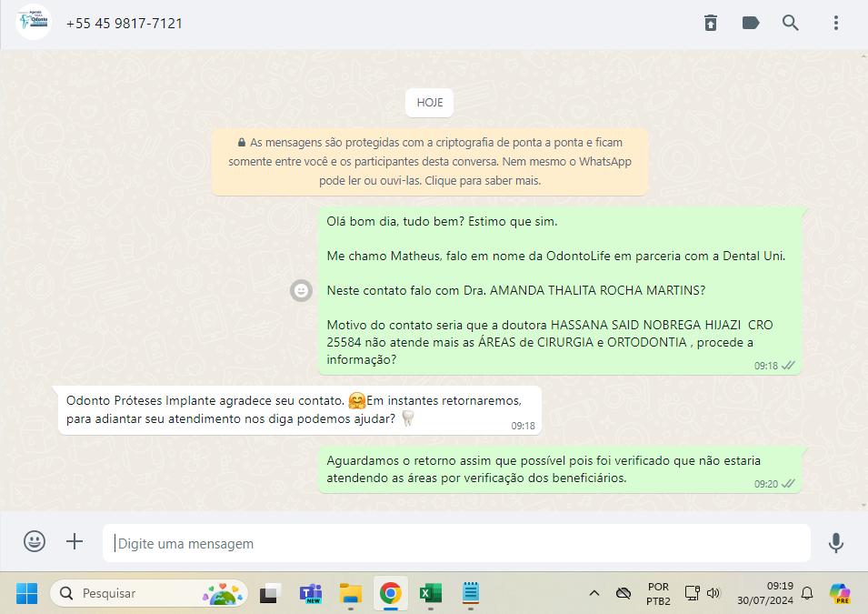React to first message with emoji icon
Viewport: 868px width, 614px height.
click(x=300, y=290)
